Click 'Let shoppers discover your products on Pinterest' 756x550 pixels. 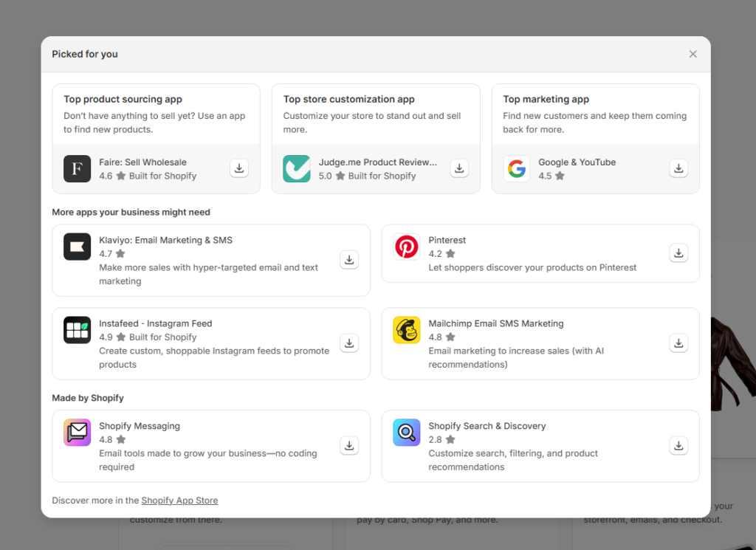point(532,267)
